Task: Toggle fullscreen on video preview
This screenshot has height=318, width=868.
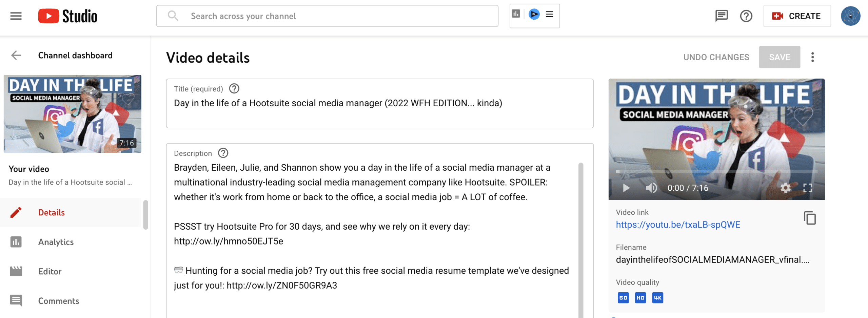Action: [x=808, y=188]
